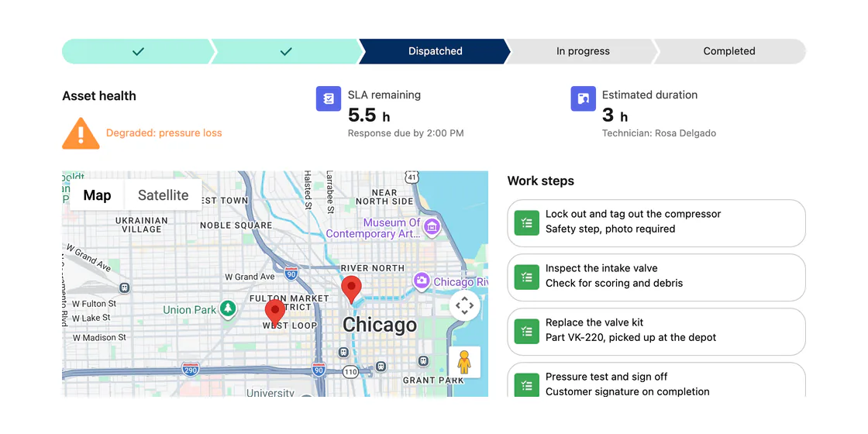Click the Street View pegman icon
Screen dimensions: 868x434
464,363
